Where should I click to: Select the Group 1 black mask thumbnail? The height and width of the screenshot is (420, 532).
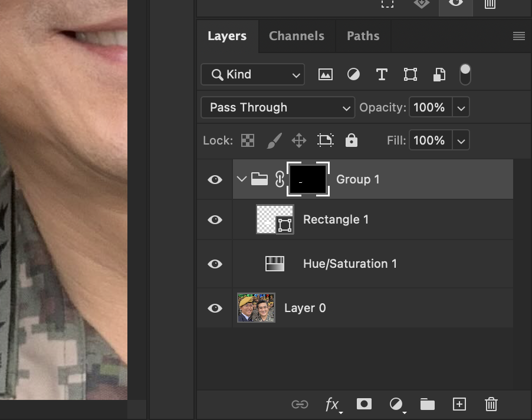pos(308,179)
